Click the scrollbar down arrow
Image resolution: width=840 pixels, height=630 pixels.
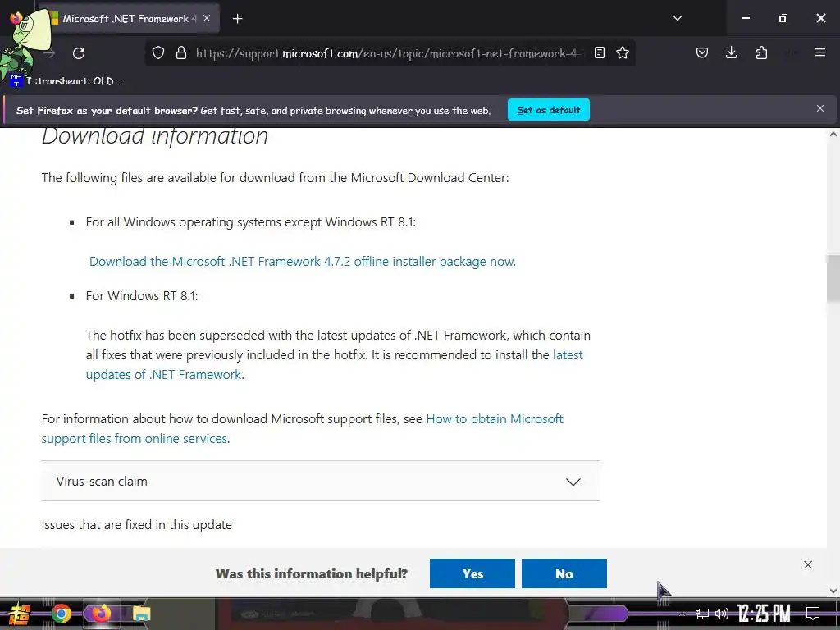pos(833,591)
